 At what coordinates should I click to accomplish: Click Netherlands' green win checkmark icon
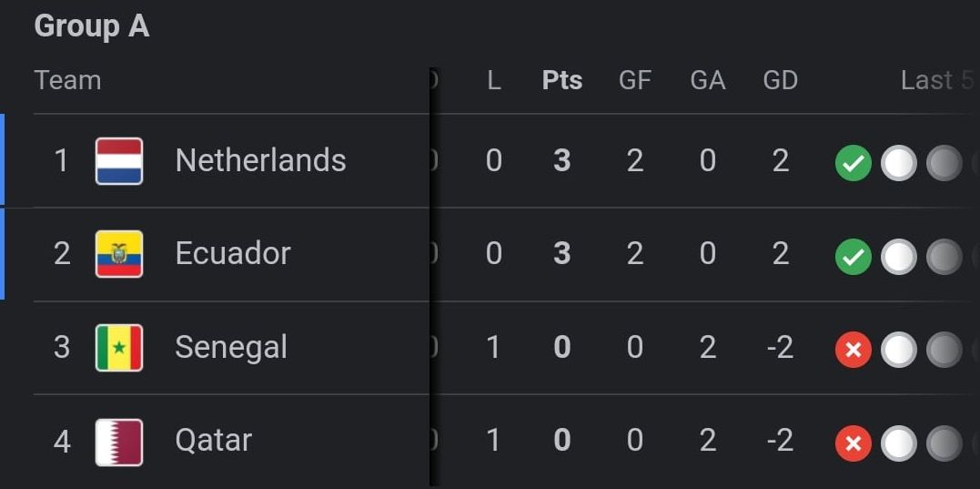[x=853, y=164]
